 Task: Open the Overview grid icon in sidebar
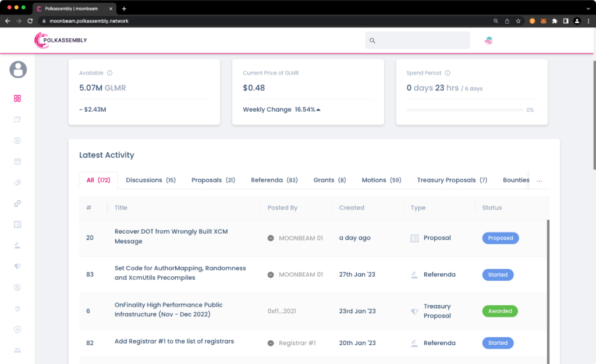pos(17,98)
